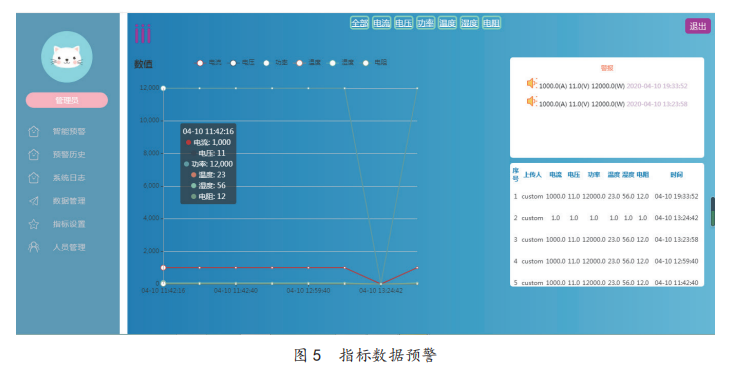The image size is (747, 373).
Task: Click the purple 退出 logout button
Action: [697, 26]
